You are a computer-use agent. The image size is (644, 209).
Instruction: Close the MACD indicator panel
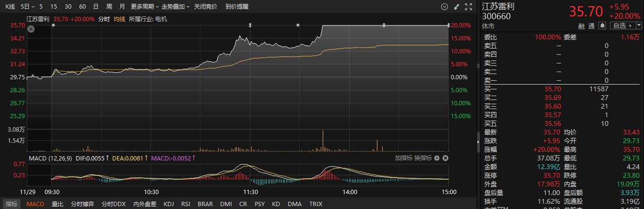[445, 158]
